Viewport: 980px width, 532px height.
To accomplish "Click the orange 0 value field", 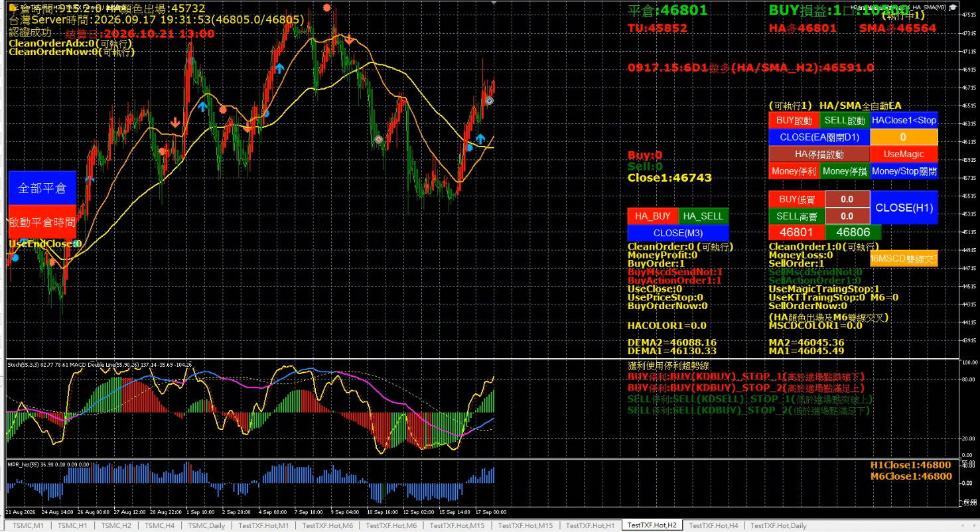I will [x=904, y=137].
